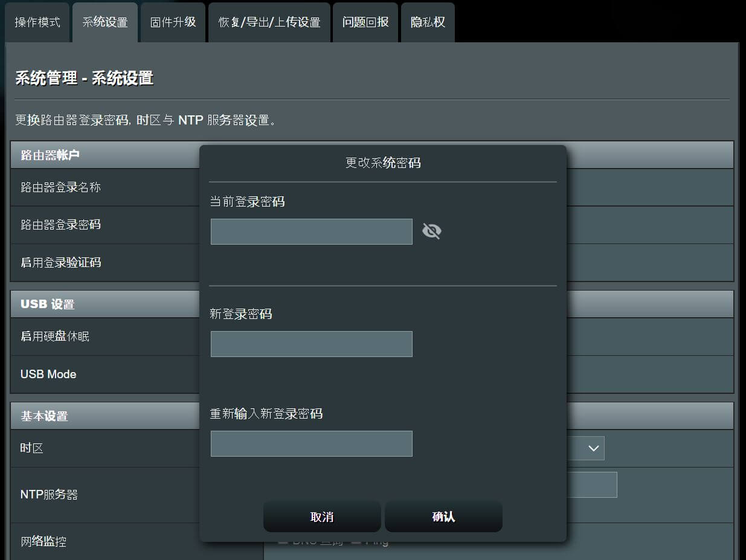Open the 隐私权 tab
746x560 pixels.
point(427,22)
